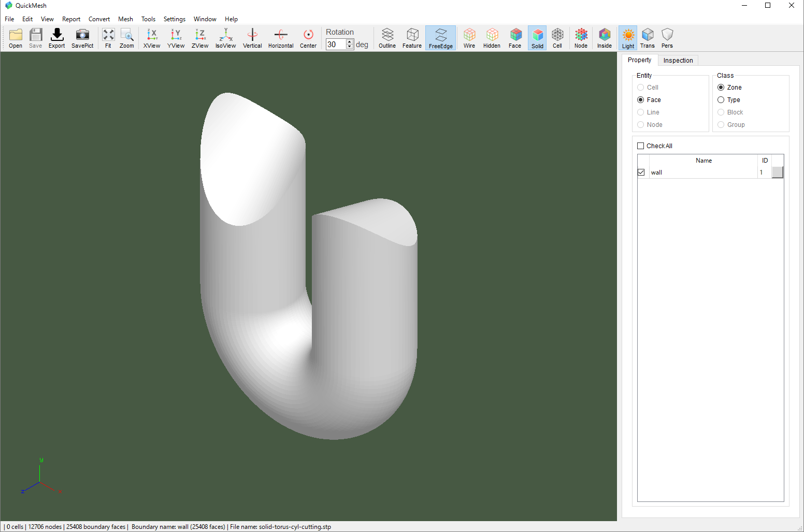The height and width of the screenshot is (532, 804).
Task: Open the Settings menu
Action: pos(175,19)
